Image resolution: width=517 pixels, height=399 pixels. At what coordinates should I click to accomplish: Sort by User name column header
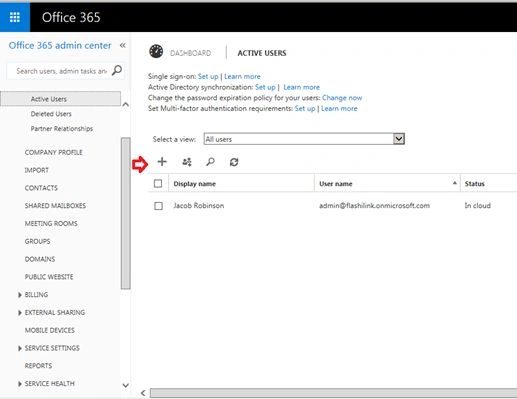tap(336, 184)
